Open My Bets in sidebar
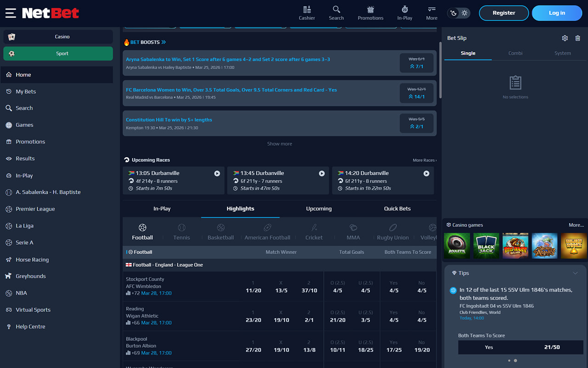 [57, 92]
